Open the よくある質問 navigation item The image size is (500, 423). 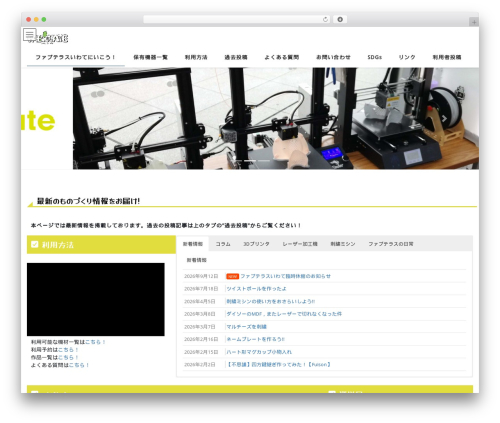click(x=282, y=57)
